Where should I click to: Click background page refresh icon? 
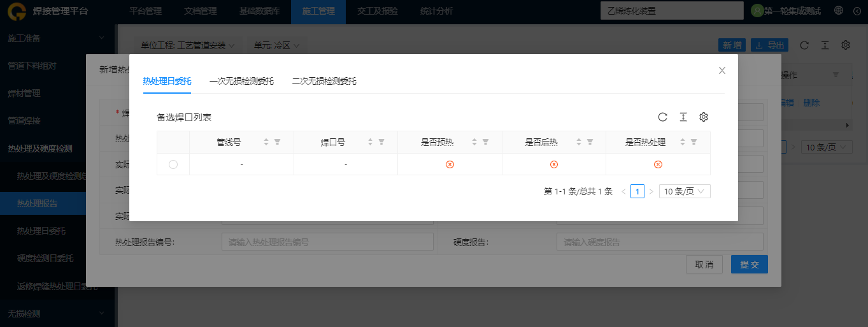tap(804, 45)
